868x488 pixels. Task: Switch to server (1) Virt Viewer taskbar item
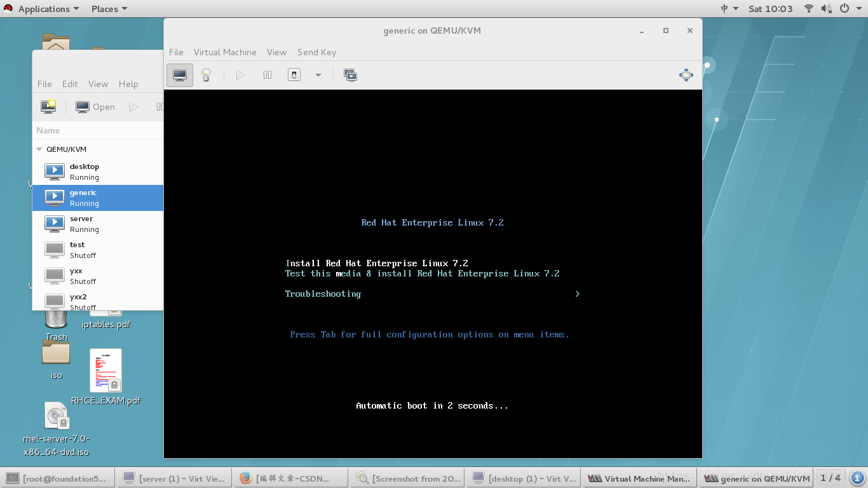(x=175, y=478)
